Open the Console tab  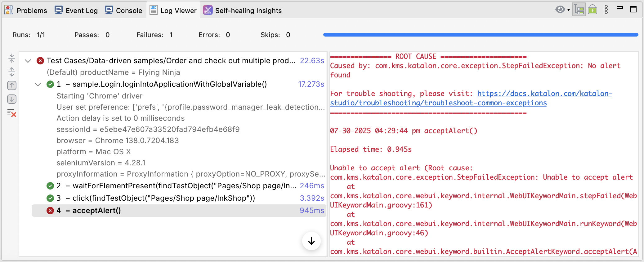pos(123,10)
